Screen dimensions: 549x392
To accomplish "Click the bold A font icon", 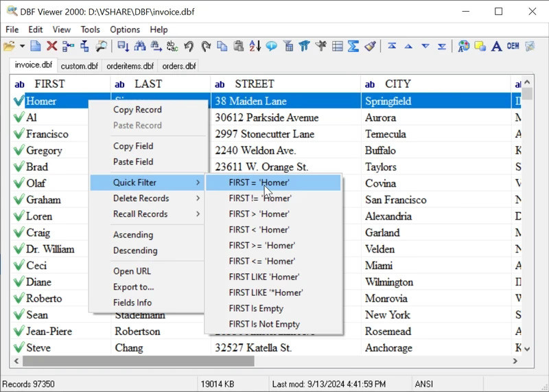I will point(496,46).
